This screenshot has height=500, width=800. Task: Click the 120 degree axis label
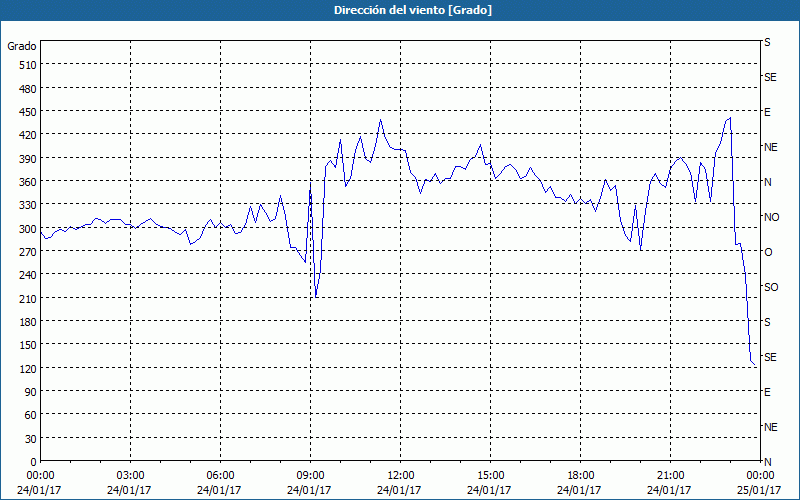pos(28,368)
